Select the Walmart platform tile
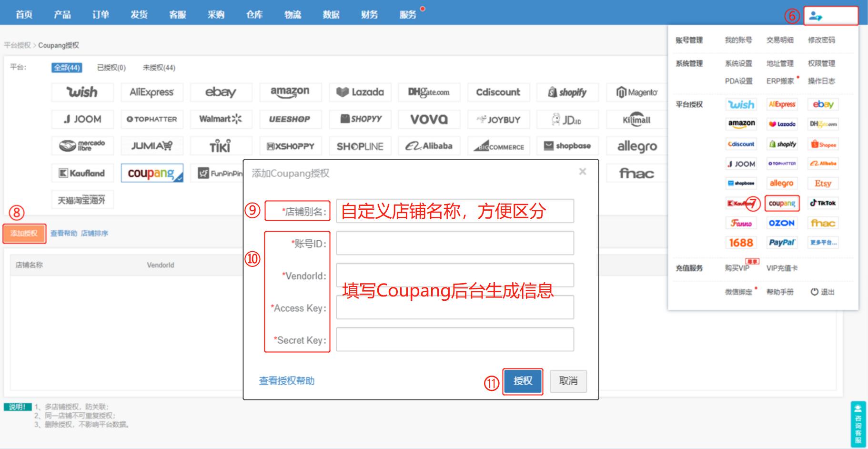Viewport: 868px width, 449px height. [221, 119]
